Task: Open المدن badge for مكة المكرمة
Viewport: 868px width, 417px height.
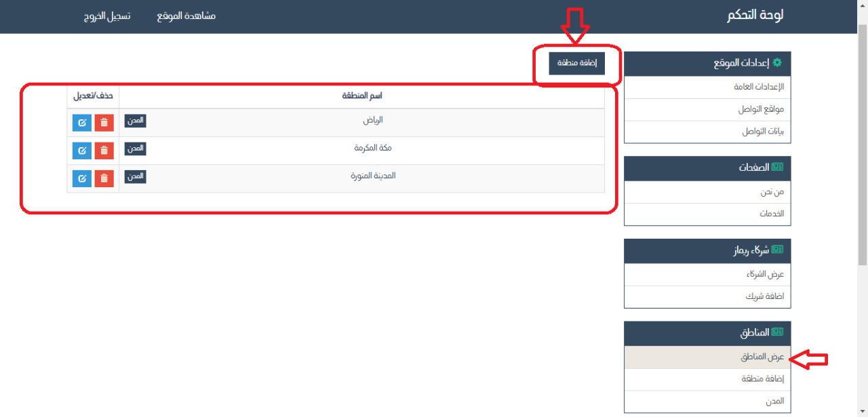Action: (136, 148)
